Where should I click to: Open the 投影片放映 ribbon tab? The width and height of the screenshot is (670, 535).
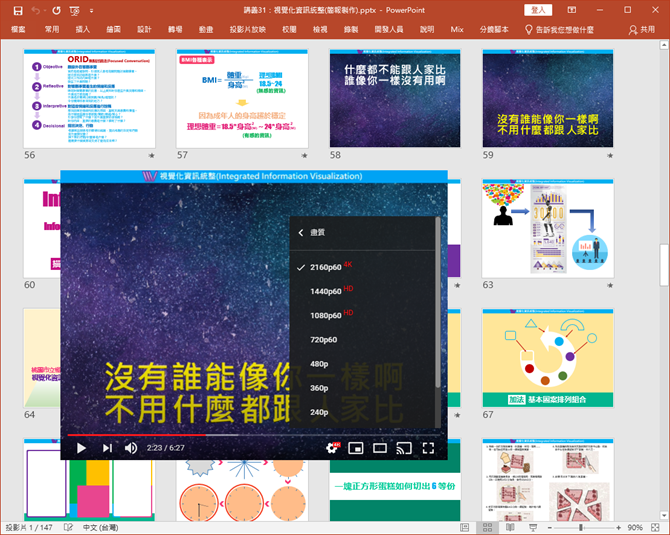(x=248, y=29)
